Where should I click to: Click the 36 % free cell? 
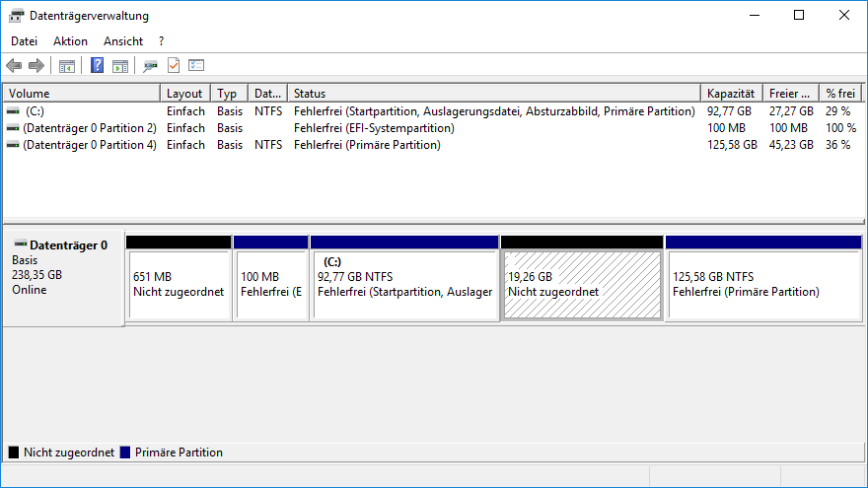point(837,144)
